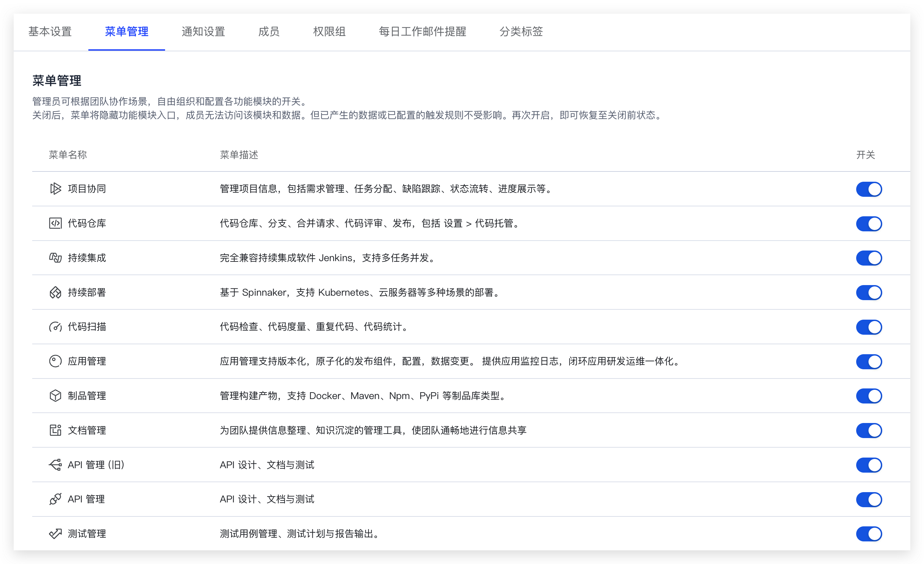Click the 菜单管理 section heading
924x564 pixels.
point(57,80)
